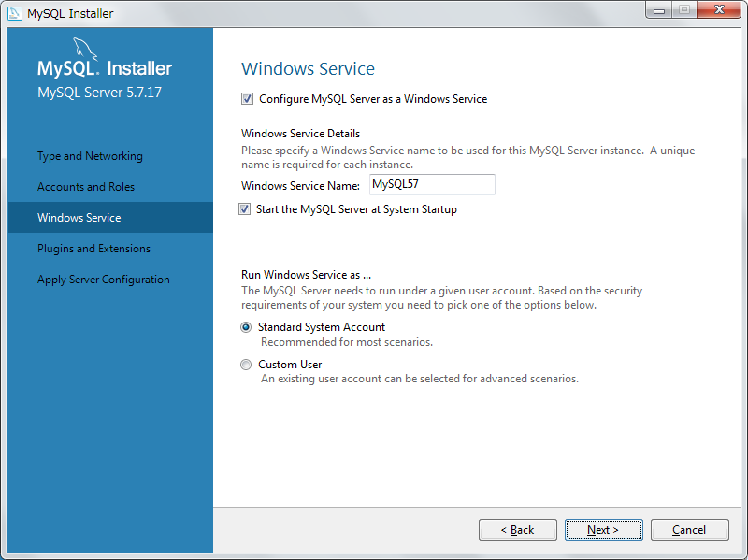The image size is (748, 560).
Task: Select the Standard System Account option
Action: (246, 327)
